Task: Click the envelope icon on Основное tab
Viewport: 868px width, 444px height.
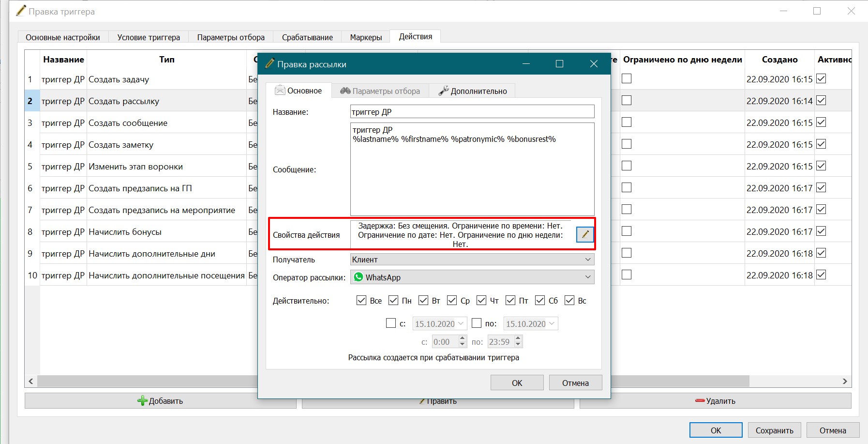Action: point(280,91)
